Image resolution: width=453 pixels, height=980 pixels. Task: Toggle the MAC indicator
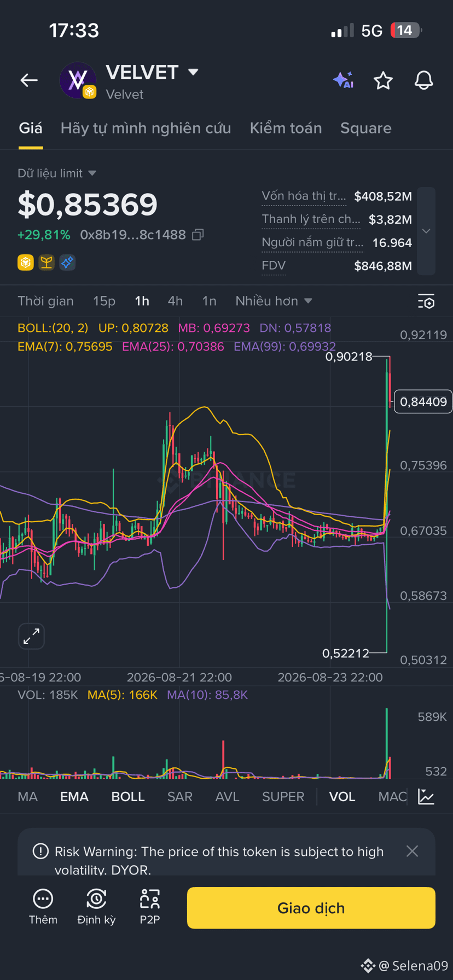392,796
